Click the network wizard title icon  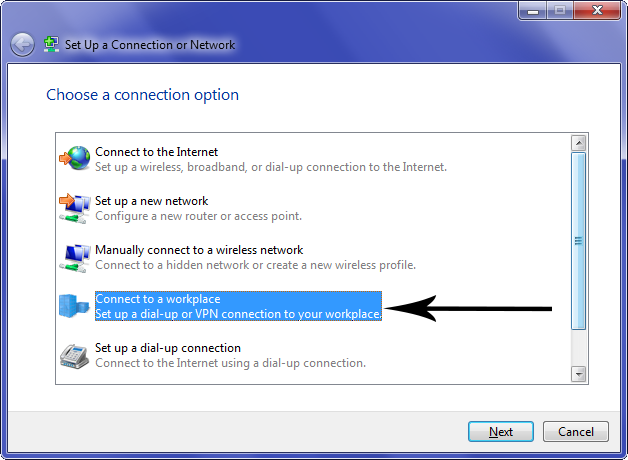51,44
